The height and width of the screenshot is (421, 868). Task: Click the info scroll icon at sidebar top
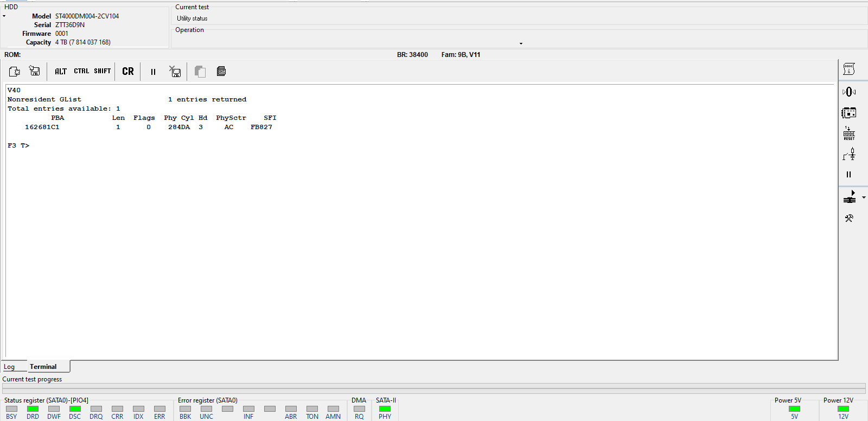pos(849,69)
